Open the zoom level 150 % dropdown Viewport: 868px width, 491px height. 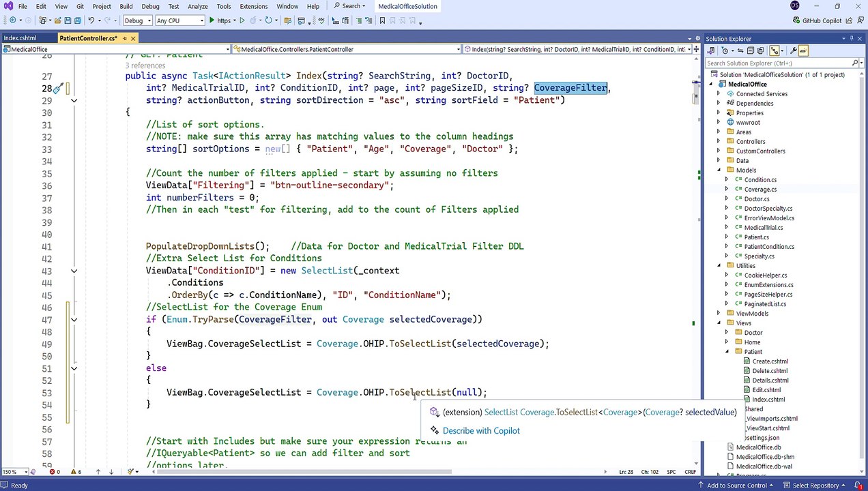[x=15, y=472]
